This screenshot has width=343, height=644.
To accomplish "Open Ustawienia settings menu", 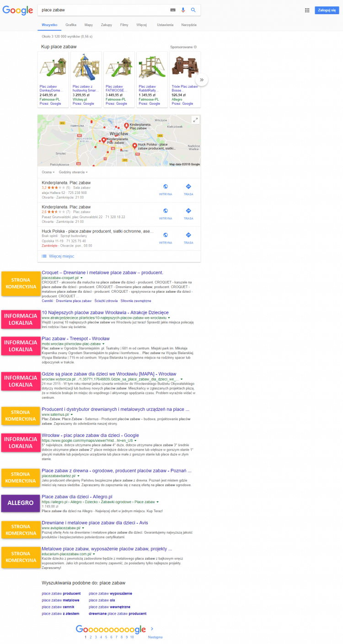I will [165, 25].
